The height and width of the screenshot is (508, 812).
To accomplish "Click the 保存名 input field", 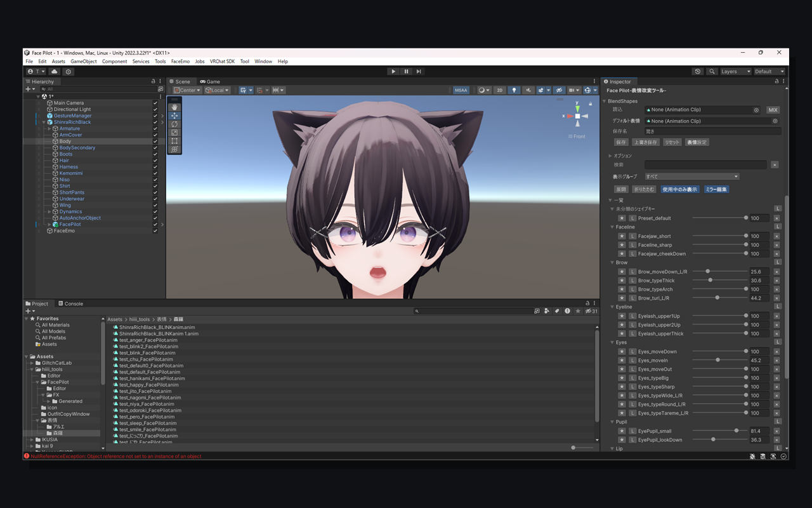I will click(x=713, y=131).
